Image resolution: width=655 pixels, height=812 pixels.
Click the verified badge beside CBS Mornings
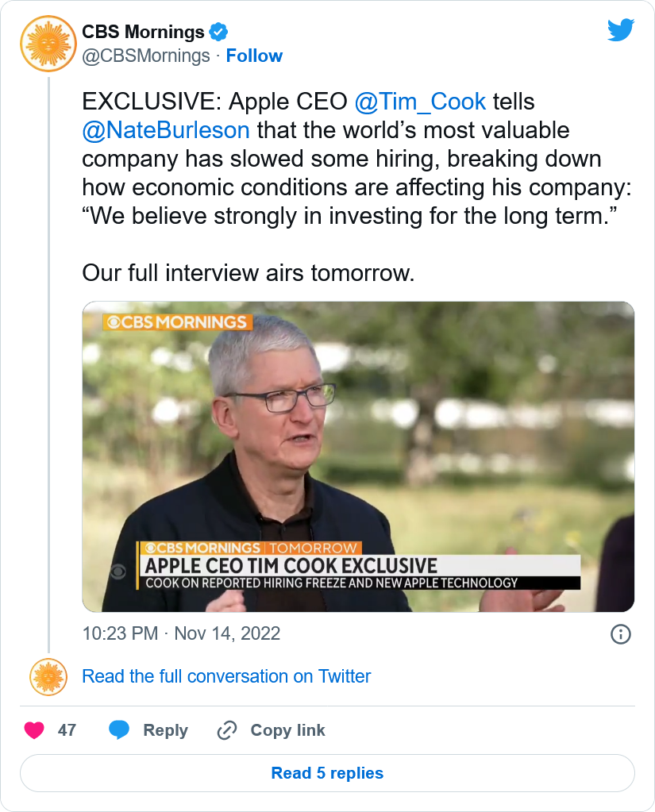[218, 32]
